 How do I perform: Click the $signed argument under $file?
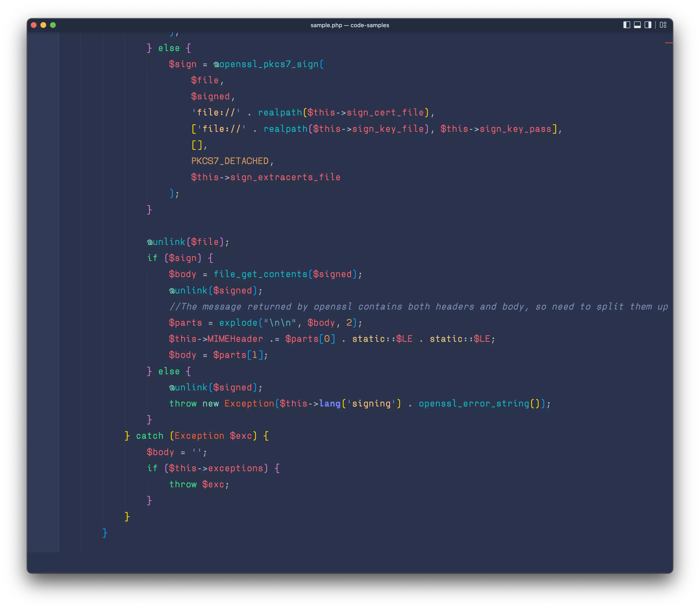click(210, 96)
